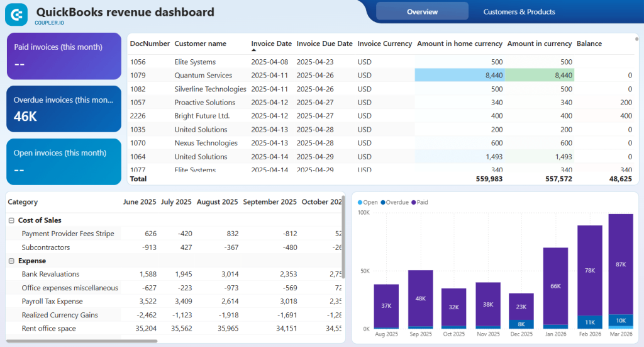Screen dimensions: 644x347
Task: Click the total 559,983 value
Action: coord(489,179)
